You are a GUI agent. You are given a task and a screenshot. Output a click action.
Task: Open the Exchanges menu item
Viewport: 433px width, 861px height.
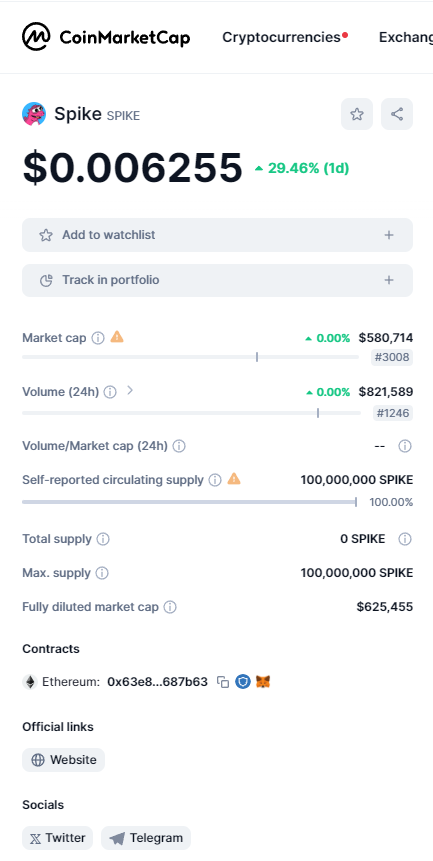click(x=406, y=37)
